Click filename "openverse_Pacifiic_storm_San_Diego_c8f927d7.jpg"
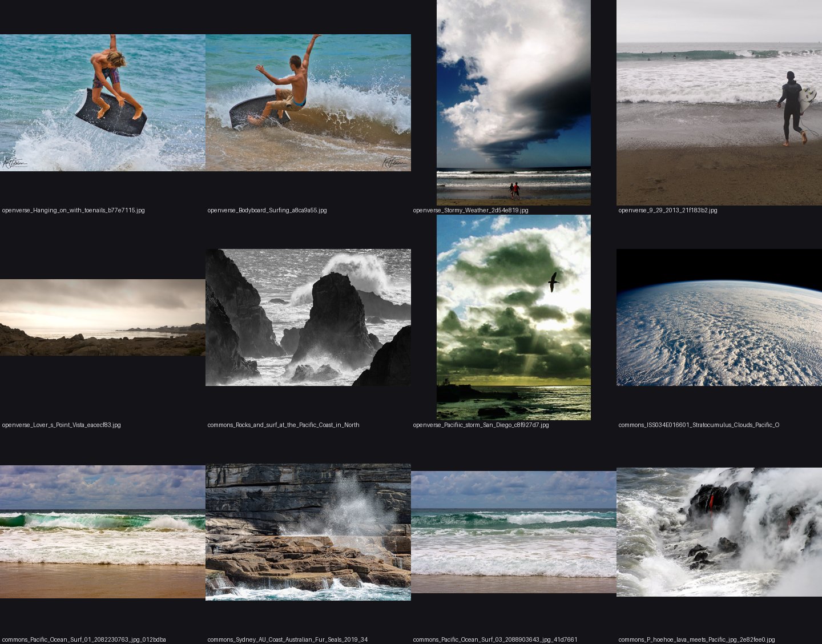The width and height of the screenshot is (822, 644). coord(481,425)
